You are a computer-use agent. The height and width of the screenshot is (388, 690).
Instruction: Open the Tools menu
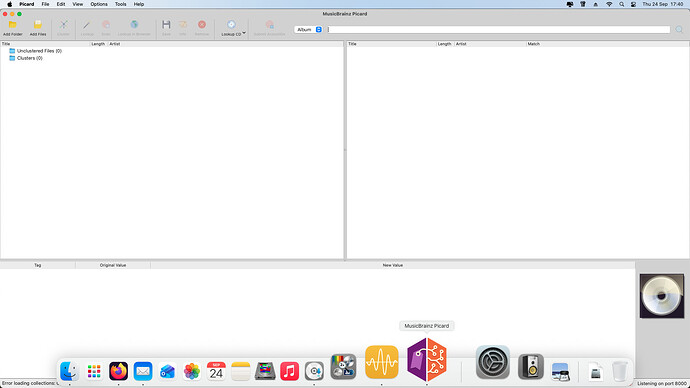tap(120, 4)
